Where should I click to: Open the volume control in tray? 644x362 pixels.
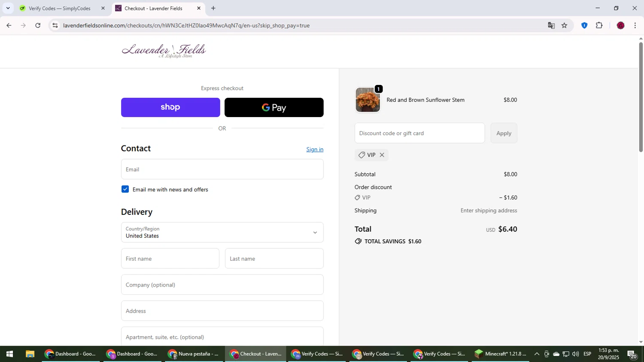(575, 354)
